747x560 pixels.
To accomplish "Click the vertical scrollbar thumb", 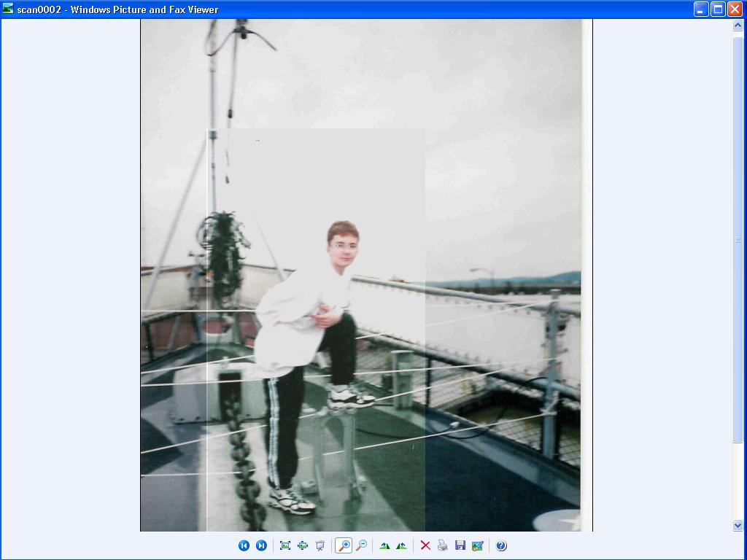I will tap(738, 239).
